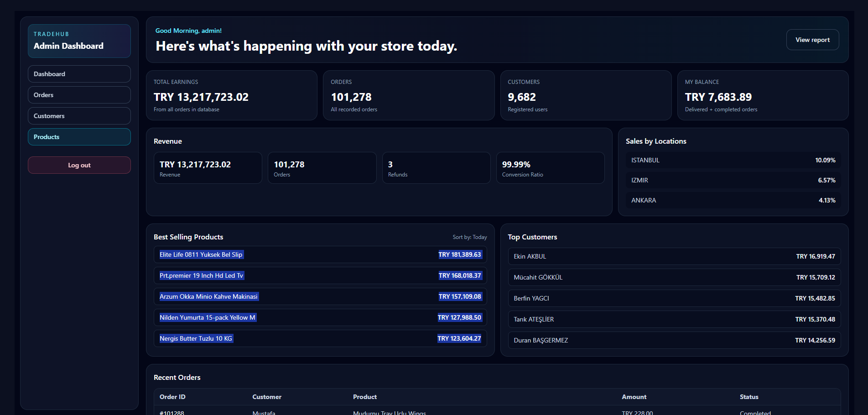This screenshot has height=415, width=868.
Task: Click Nergis Butter Tuzlu 10 KG
Action: [x=196, y=338]
